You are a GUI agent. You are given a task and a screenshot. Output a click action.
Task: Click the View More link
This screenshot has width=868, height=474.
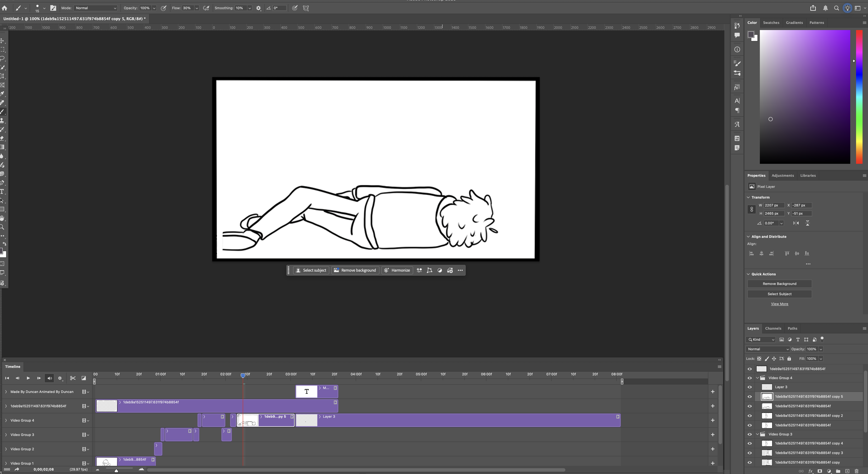pos(779,304)
